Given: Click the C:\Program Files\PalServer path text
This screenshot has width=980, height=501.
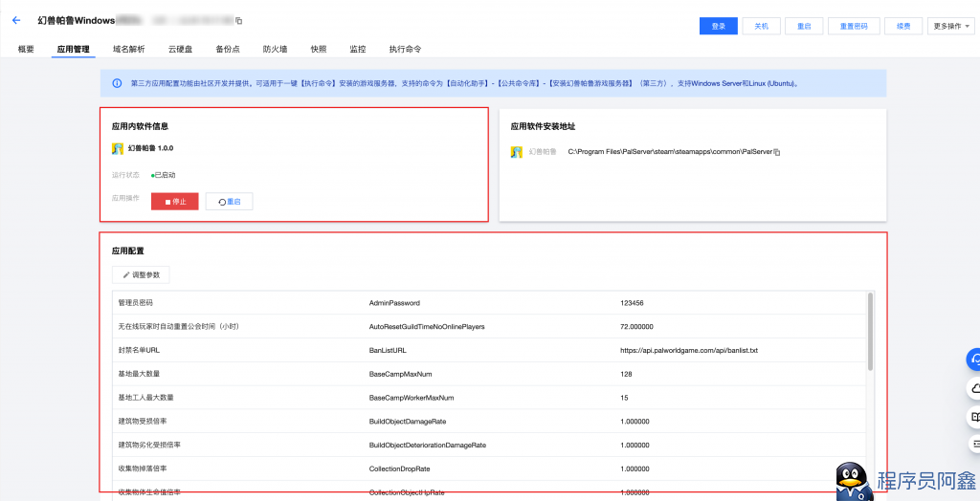Looking at the screenshot, I should (670, 152).
